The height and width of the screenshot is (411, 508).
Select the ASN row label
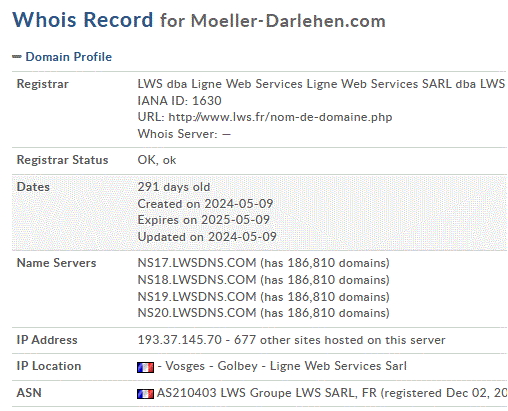click(x=29, y=393)
